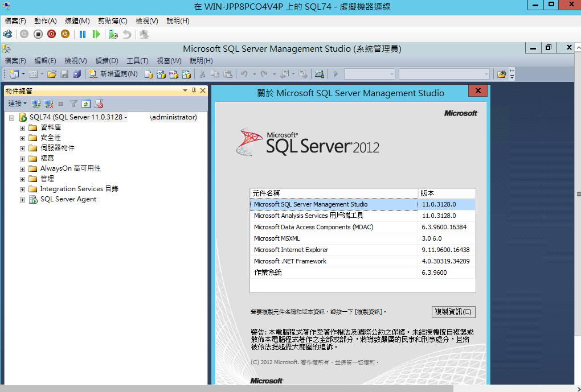Image resolution: width=581 pixels, height=392 pixels.
Task: Expand the SQL Server Agent node
Action: [x=23, y=200]
